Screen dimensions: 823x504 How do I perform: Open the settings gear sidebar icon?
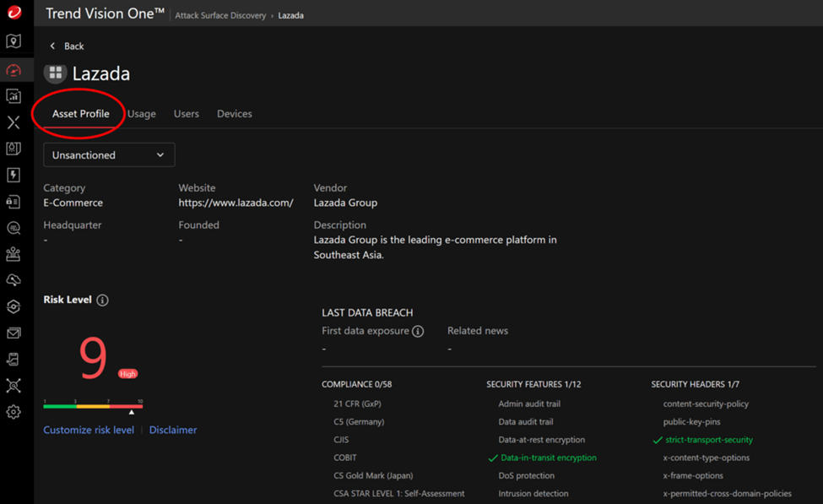click(x=14, y=412)
